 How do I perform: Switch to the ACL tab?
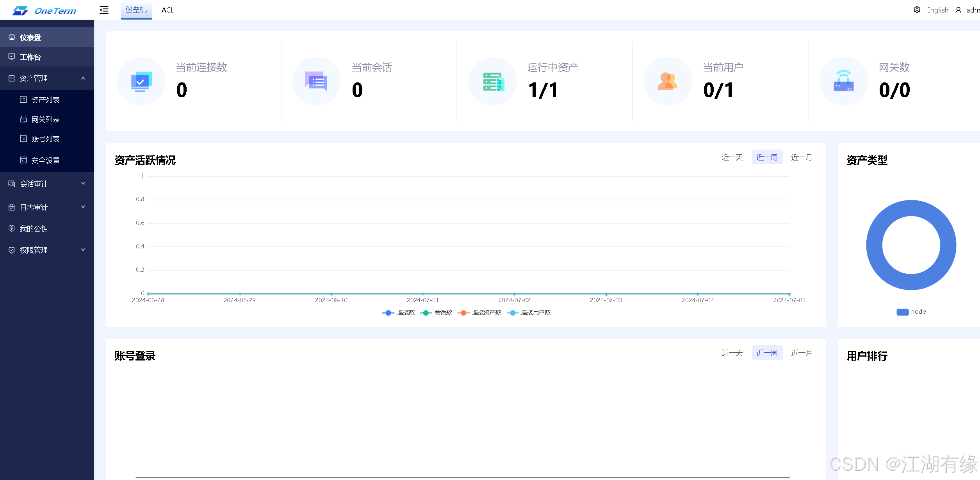point(167,10)
